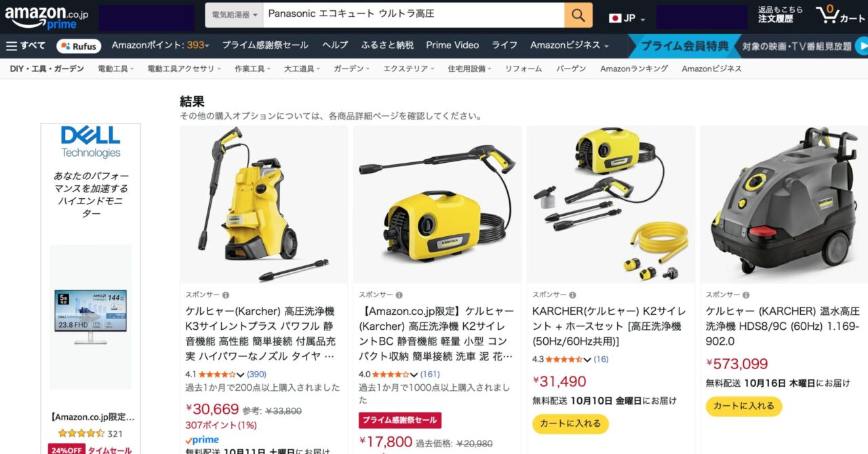The height and width of the screenshot is (454, 868).
Task: Open the K3サイレントプラス product image
Action: click(x=264, y=204)
